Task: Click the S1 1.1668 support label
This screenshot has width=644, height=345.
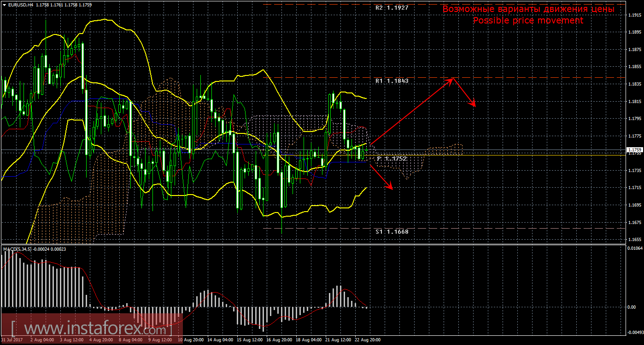Action: click(x=392, y=232)
